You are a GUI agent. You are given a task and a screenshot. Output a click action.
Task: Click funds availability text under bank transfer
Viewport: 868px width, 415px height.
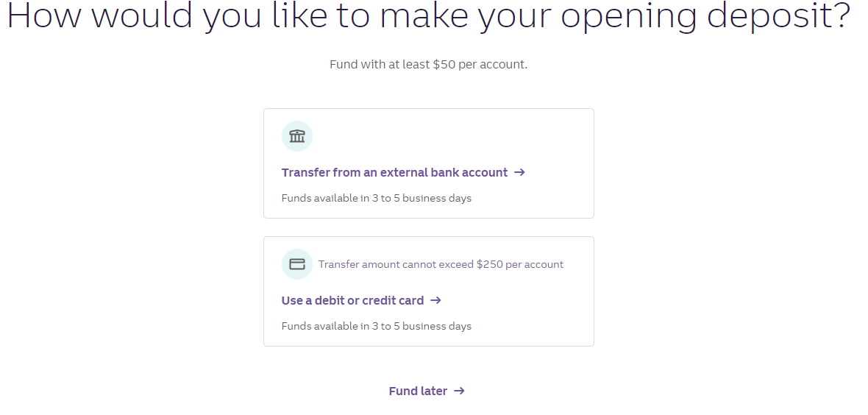click(377, 198)
